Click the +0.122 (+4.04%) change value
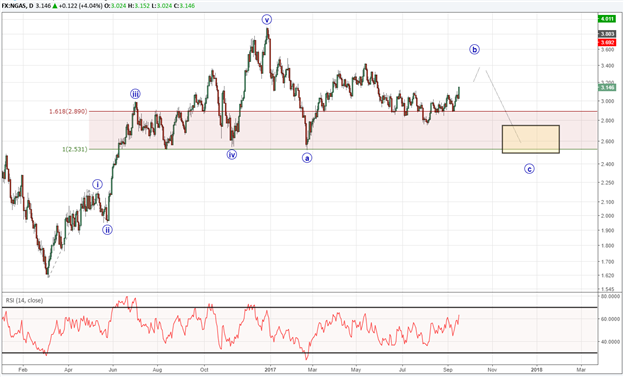Viewport: 624px width, 377px height. [81, 6]
